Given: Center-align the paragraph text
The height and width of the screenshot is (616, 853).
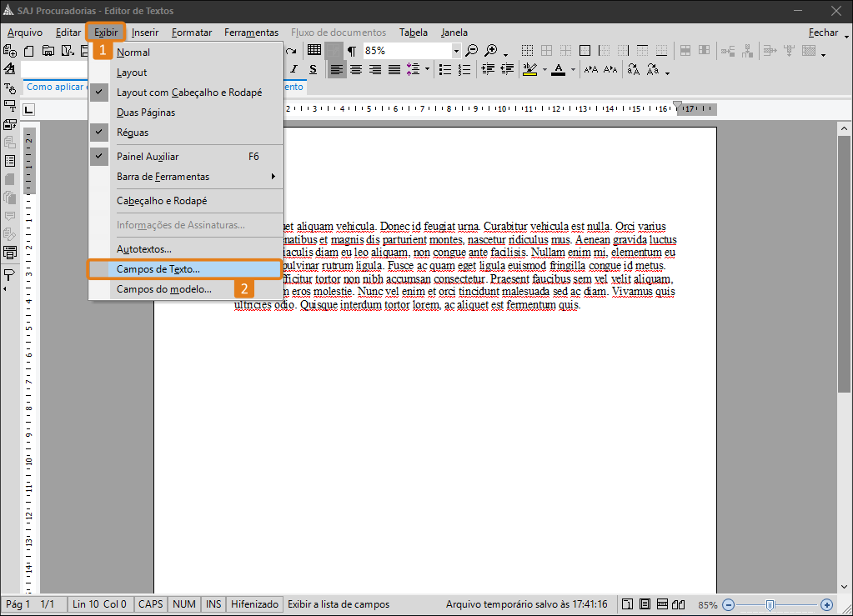Looking at the screenshot, I should point(356,69).
